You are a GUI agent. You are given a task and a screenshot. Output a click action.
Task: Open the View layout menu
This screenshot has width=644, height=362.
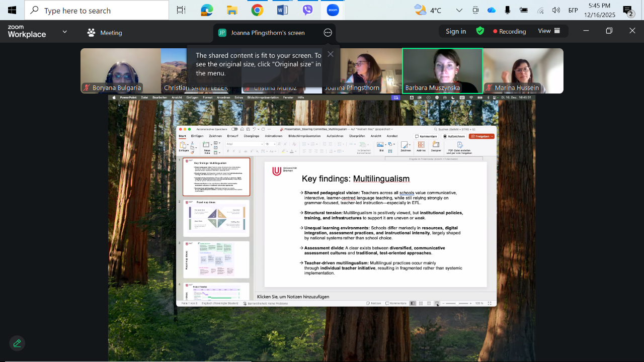(548, 31)
